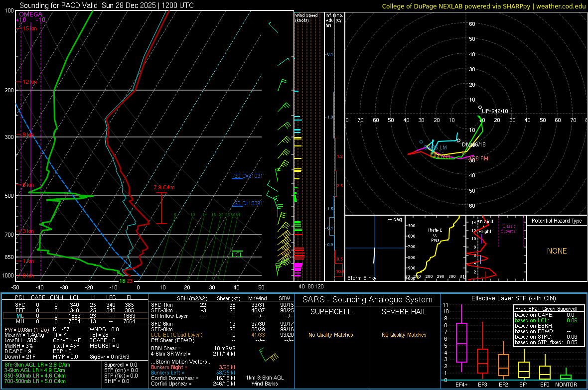Click the red 'Bunkers Right' vector row
The width and height of the screenshot is (588, 390).
click(193, 368)
